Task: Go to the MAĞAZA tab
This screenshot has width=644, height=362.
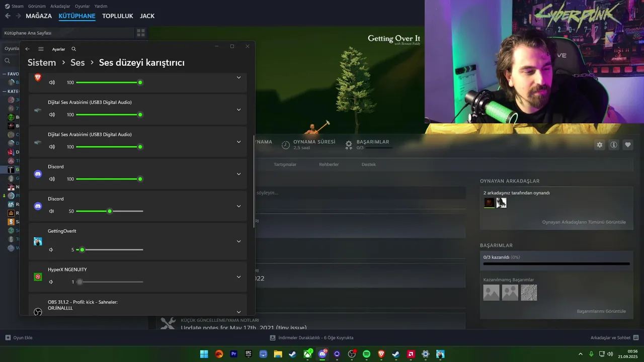Action: coord(39,16)
